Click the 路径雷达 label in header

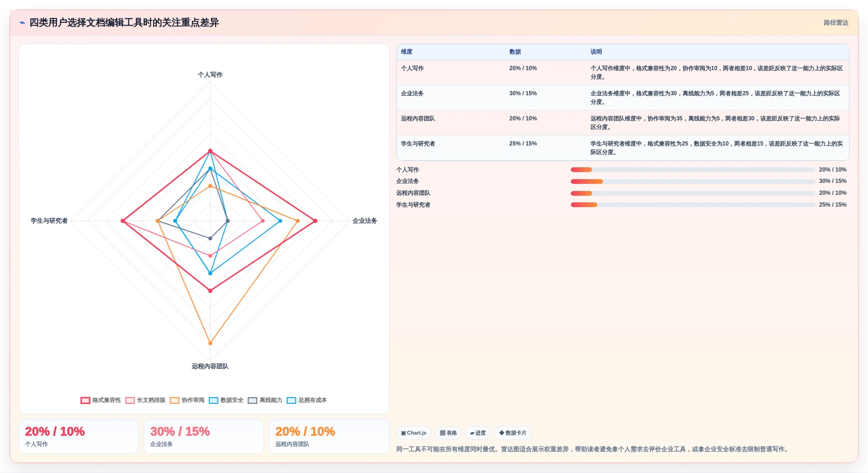[836, 23]
